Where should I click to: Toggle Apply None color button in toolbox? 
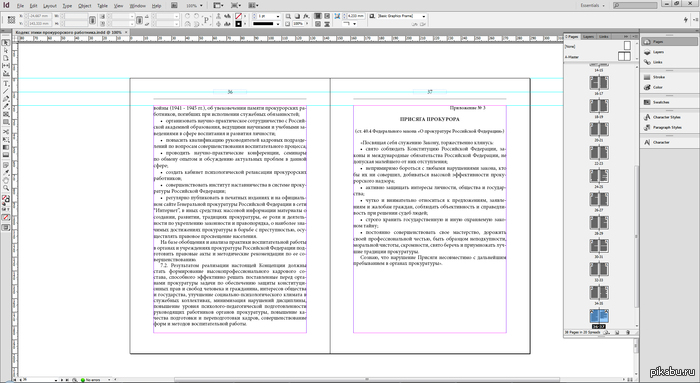point(6,217)
